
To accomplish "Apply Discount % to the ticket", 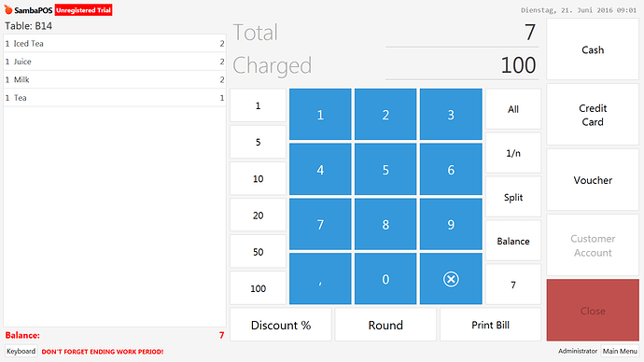I will (x=281, y=325).
